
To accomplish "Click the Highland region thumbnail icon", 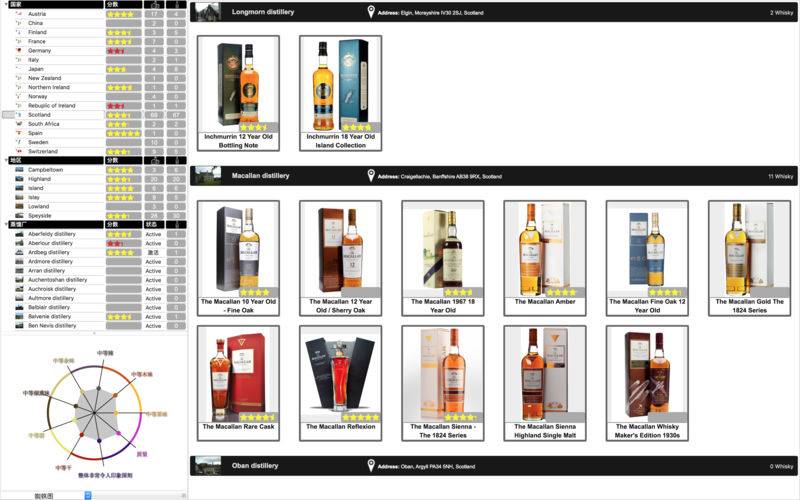I will coord(19,179).
